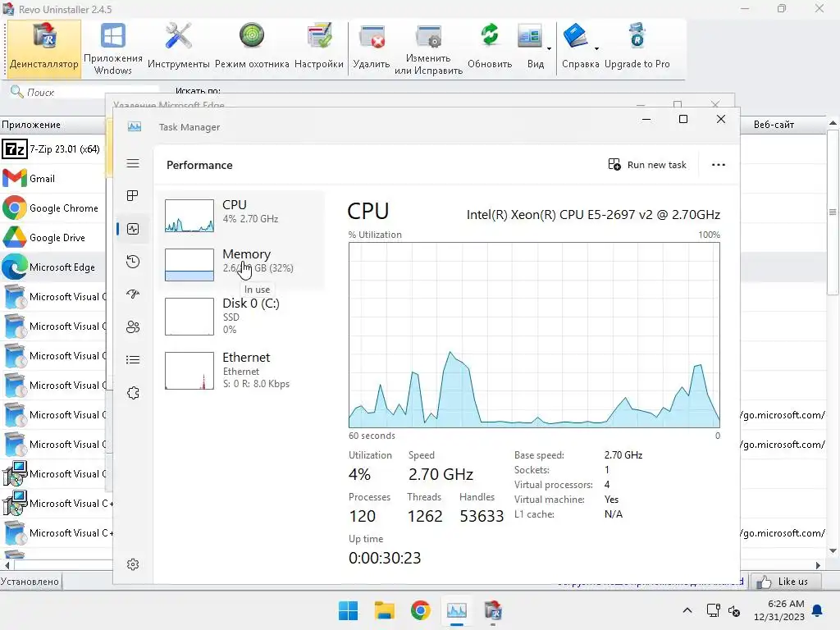840x630 pixels.
Task: Click the Поиск search field in Revo
Action: 85,92
